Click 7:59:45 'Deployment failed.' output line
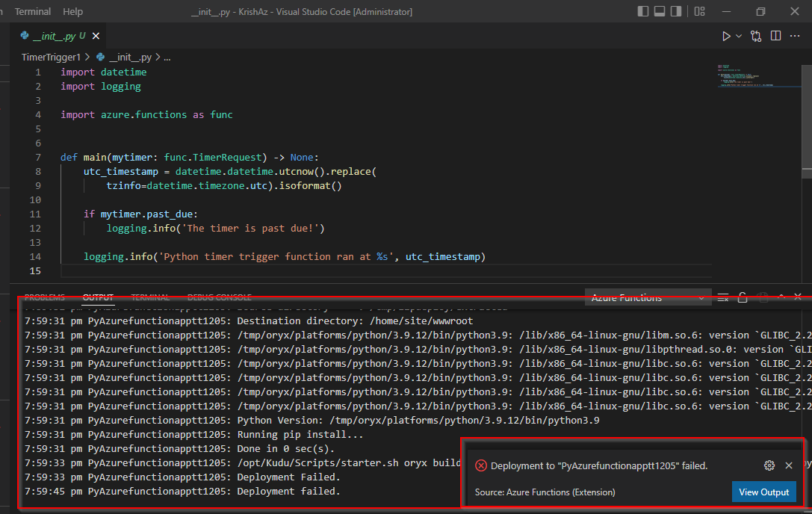812x514 pixels. pos(182,491)
